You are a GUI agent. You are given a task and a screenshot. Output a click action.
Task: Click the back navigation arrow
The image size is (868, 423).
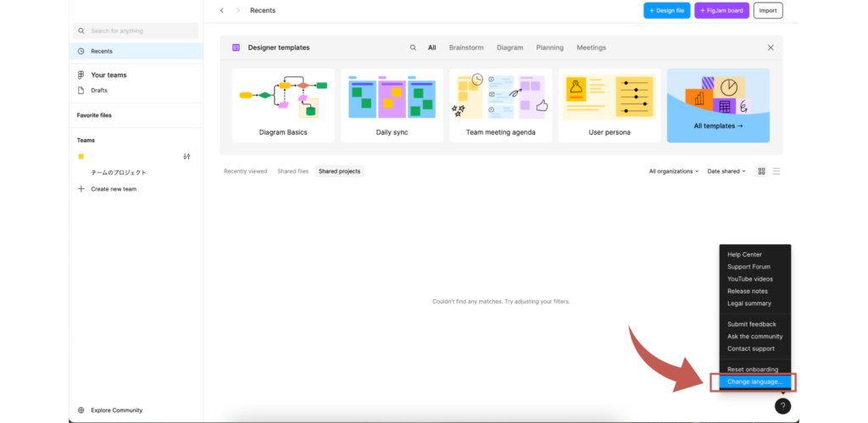click(222, 10)
